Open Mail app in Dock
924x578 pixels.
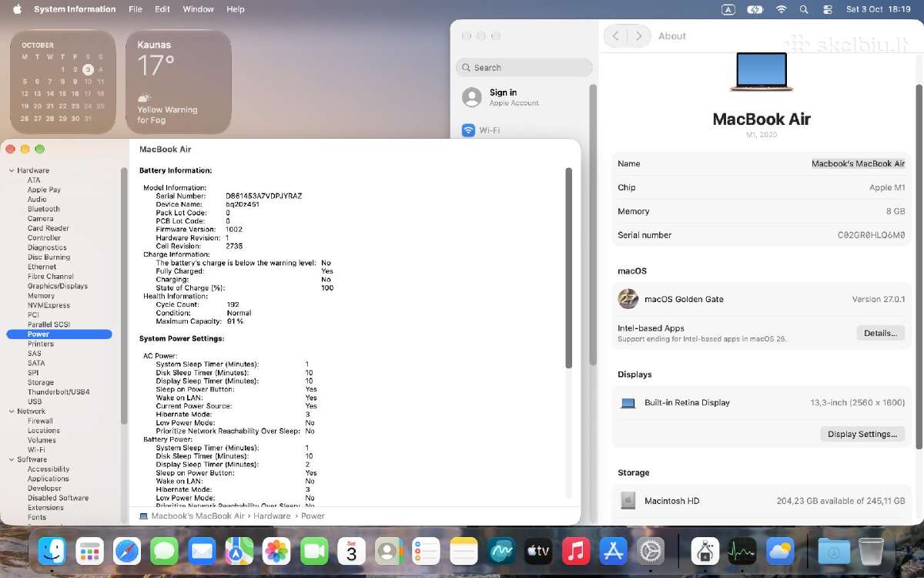[x=202, y=551]
